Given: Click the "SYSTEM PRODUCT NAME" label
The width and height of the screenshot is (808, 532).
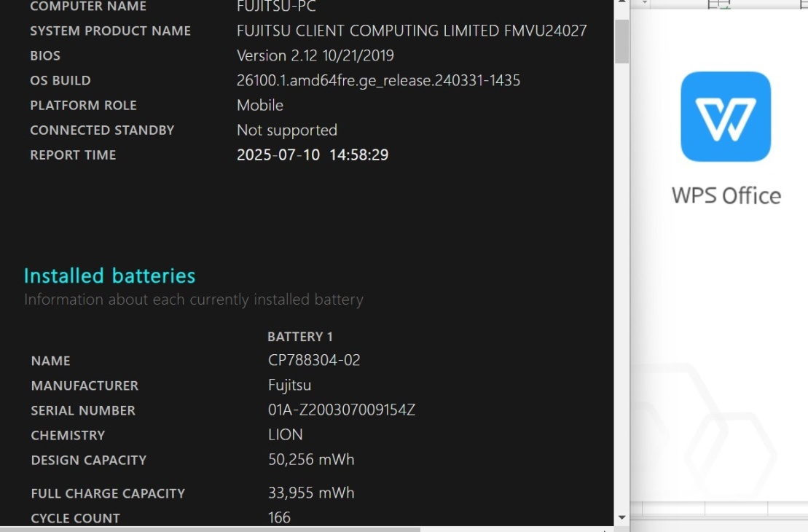Looking at the screenshot, I should point(110,31).
